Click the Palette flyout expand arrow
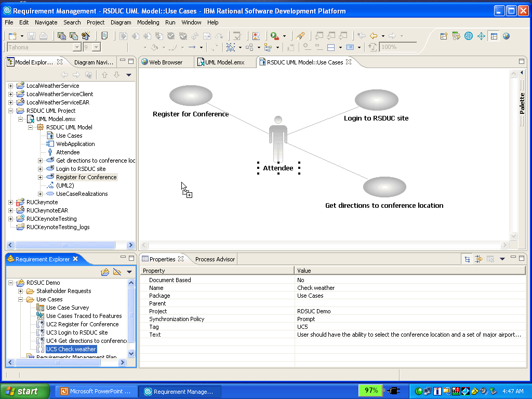The image size is (532, 399). click(522, 73)
